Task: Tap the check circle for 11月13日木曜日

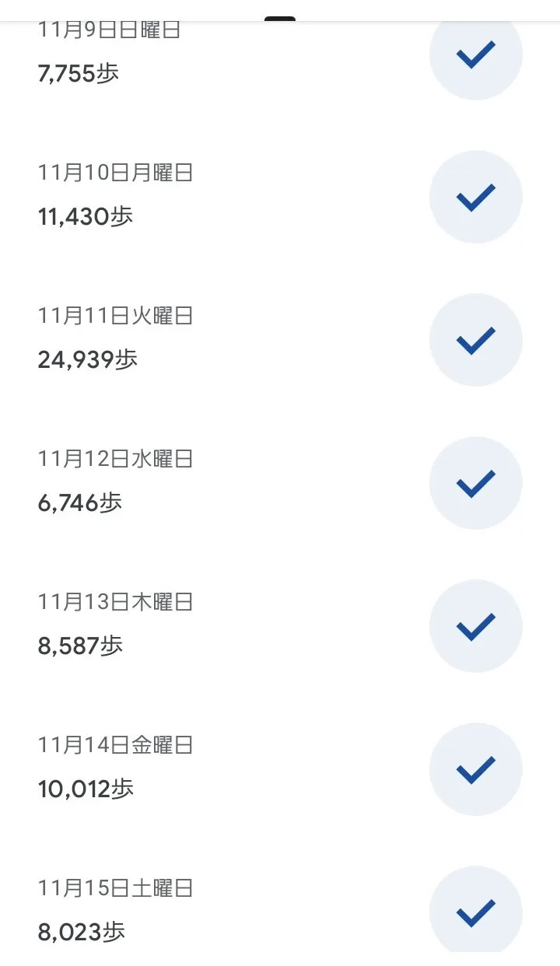Action: (475, 626)
